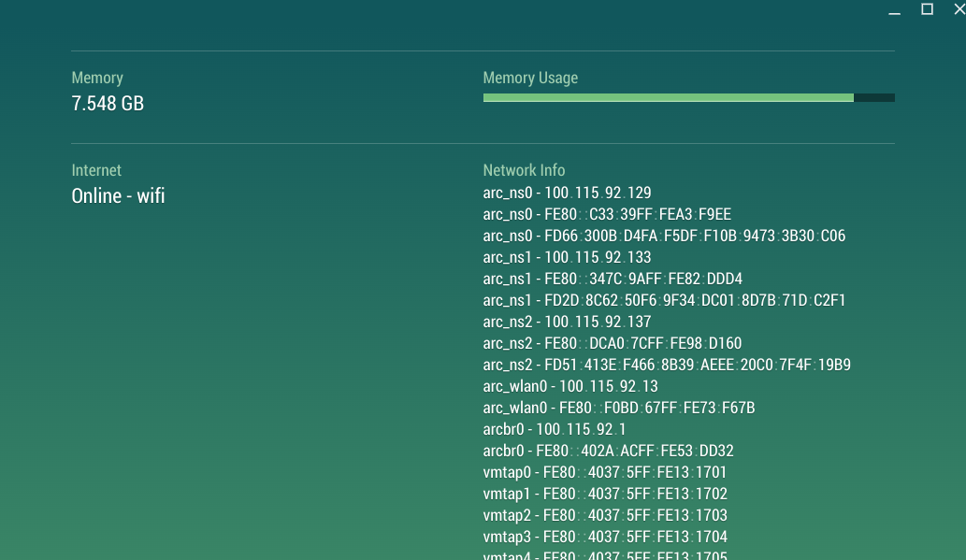The width and height of the screenshot is (966, 560).
Task: Select vmtap0 FE80::4037:5FF:FE13:1701 entry
Action: click(x=605, y=472)
